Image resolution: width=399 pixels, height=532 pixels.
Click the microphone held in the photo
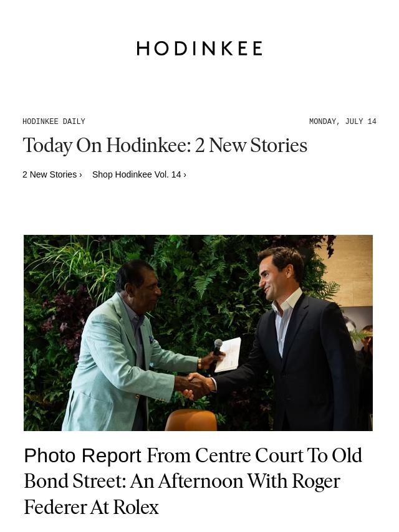[x=216, y=353]
